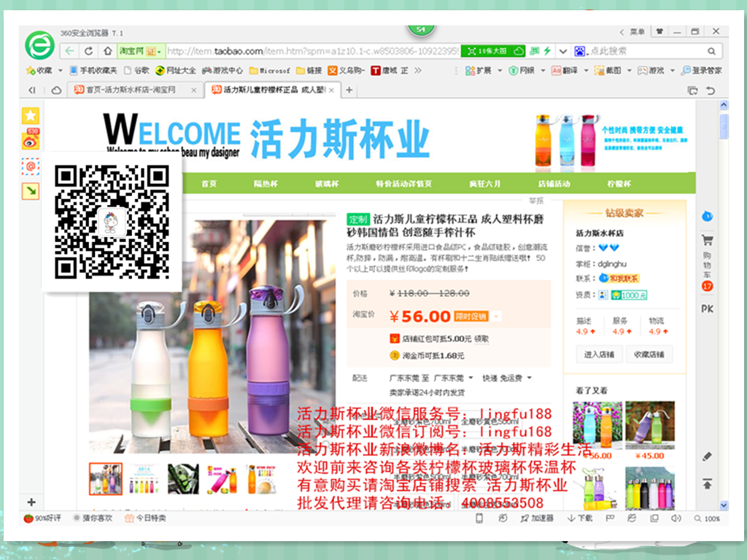Click the lightning speed-mode icon in address bar
Viewport: 747px width, 560px height.
[547, 51]
